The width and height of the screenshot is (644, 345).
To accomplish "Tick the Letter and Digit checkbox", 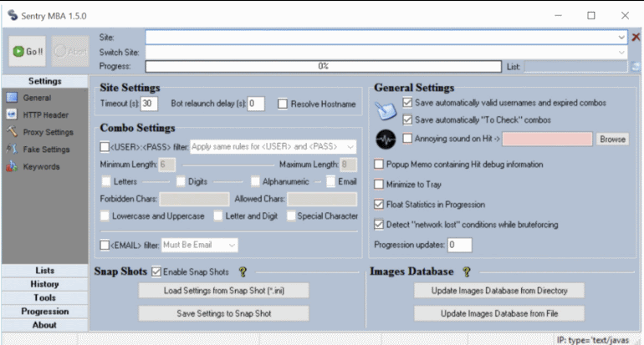I will [x=218, y=216].
